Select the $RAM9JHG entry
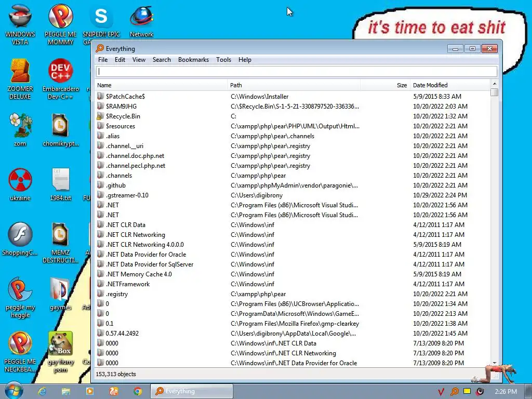The width and height of the screenshot is (532, 399). coord(292,106)
